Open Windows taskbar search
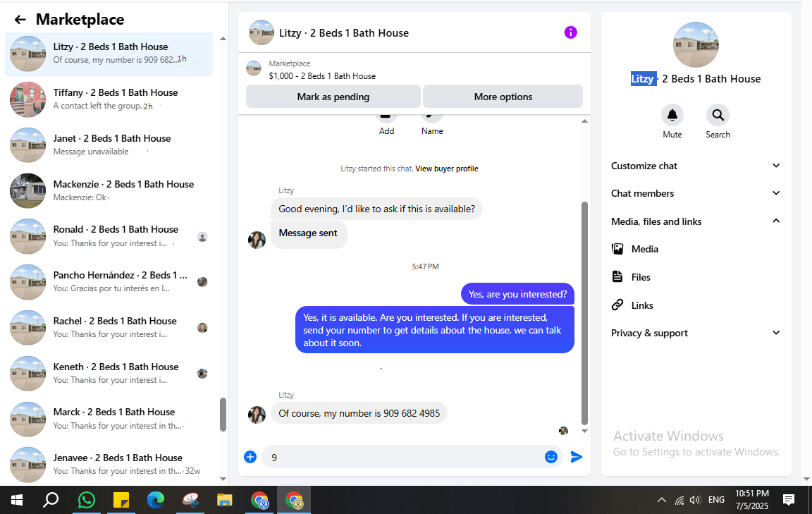Viewport: 812px width, 514px height. (50, 500)
